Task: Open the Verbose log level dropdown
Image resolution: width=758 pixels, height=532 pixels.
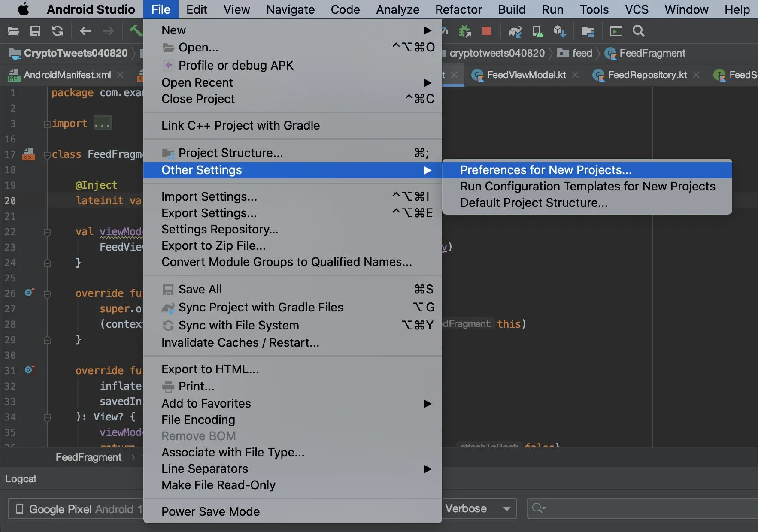Action: [x=478, y=508]
